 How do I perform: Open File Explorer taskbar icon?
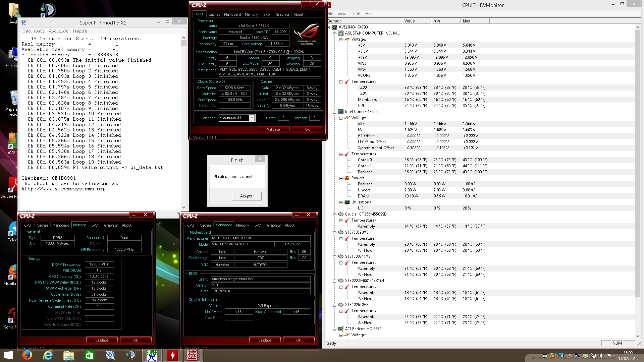(x=69, y=355)
